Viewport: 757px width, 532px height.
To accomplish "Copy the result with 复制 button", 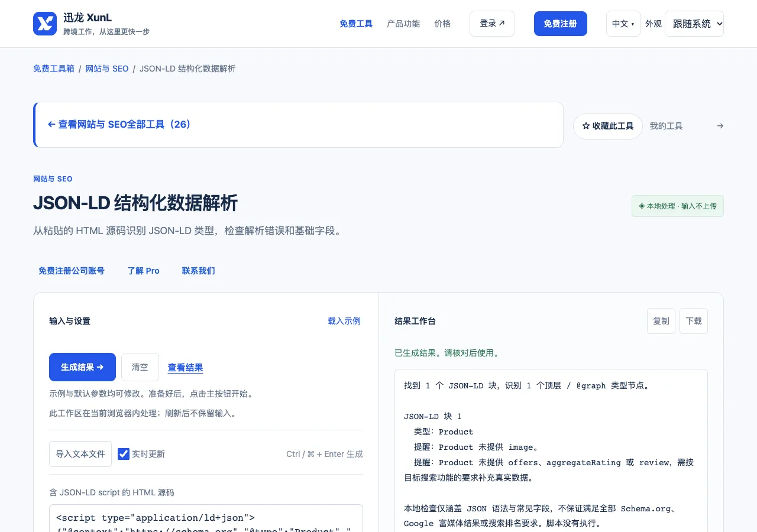I will [661, 321].
